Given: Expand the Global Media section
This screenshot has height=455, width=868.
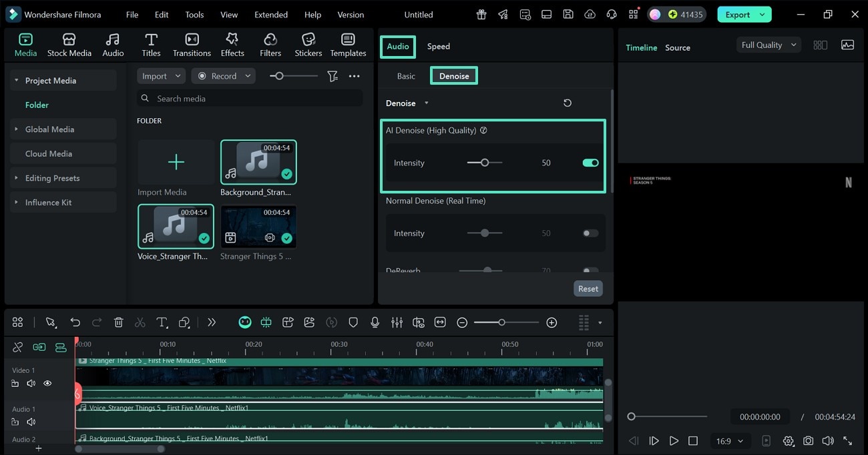Looking at the screenshot, I should point(48,129).
